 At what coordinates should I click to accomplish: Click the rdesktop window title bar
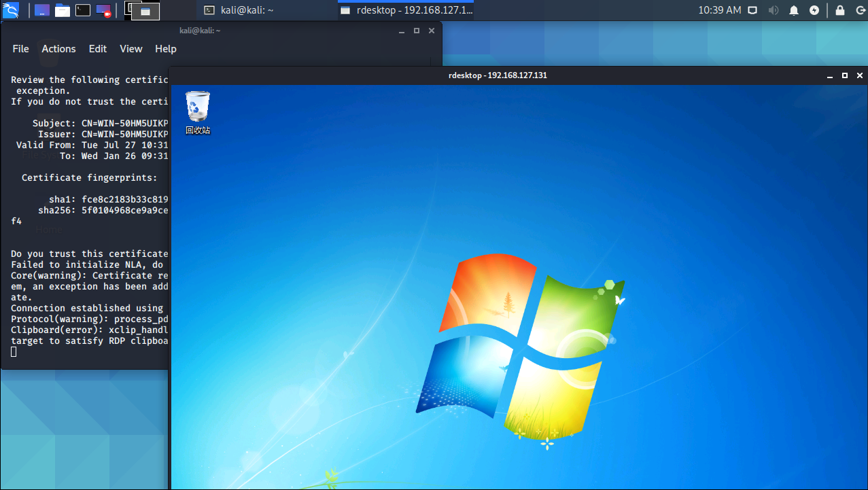tap(498, 75)
